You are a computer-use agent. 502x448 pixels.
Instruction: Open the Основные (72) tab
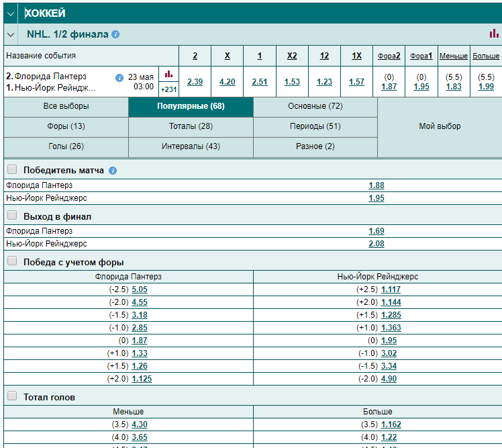click(x=315, y=106)
